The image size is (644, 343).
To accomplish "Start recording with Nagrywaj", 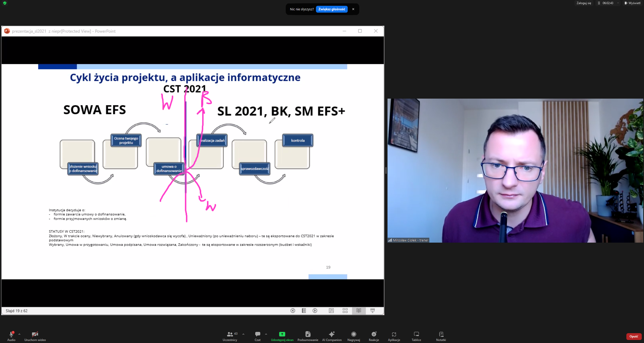I will coord(353,334).
